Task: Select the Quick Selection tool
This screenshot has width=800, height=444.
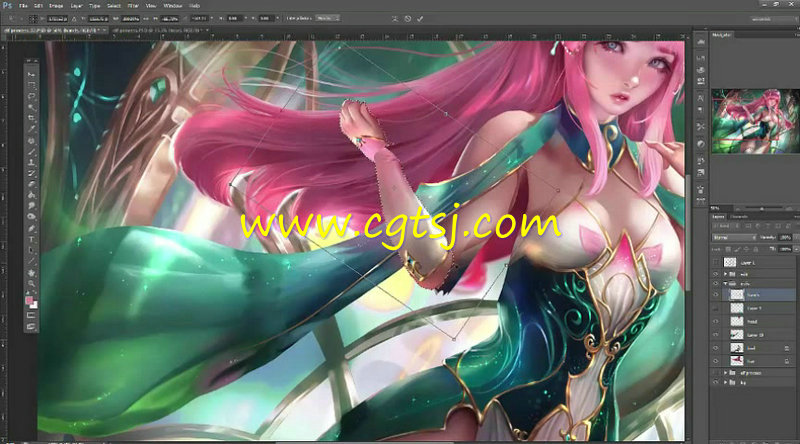Action: [32, 107]
